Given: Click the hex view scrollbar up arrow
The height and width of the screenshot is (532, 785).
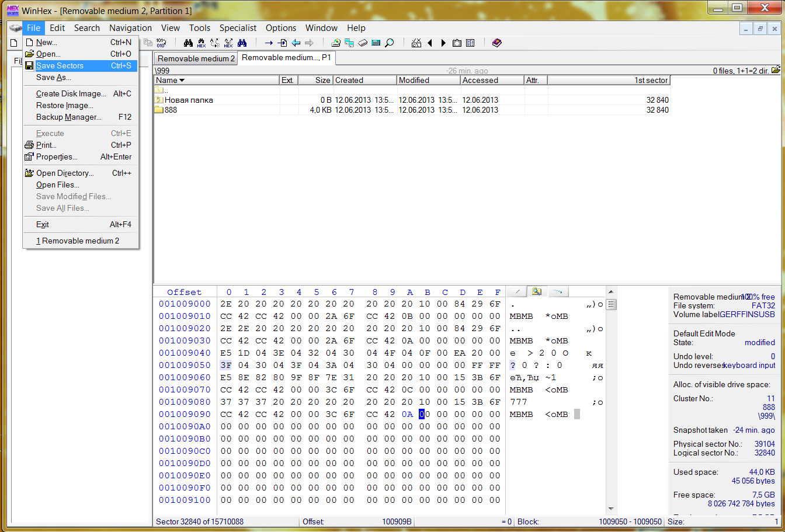Looking at the screenshot, I should click(x=612, y=291).
